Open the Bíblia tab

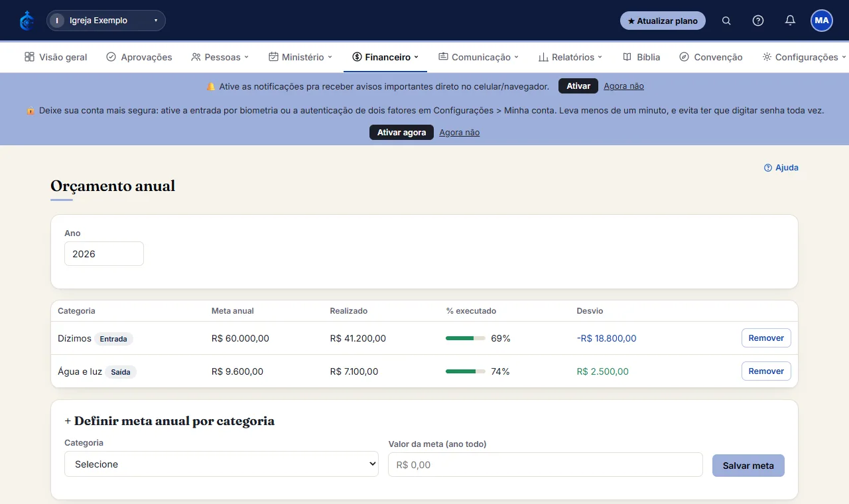(641, 57)
